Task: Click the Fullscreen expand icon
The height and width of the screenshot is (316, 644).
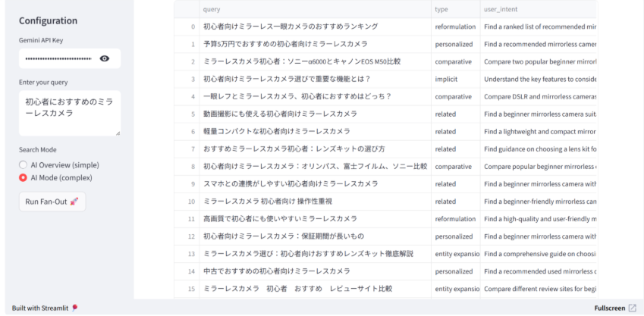Action: click(x=633, y=308)
